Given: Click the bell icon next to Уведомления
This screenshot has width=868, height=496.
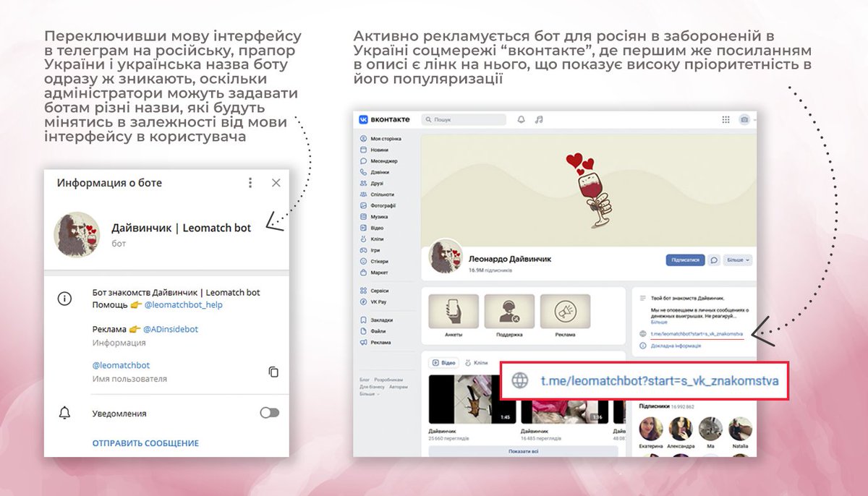Looking at the screenshot, I should pyautogui.click(x=64, y=413).
